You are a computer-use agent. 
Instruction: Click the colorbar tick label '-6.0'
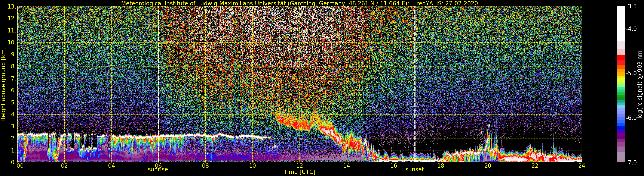(x=631, y=118)
